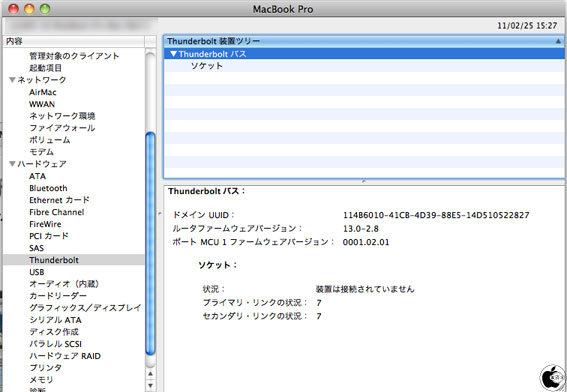Select the ハードウェア category

pos(42,164)
